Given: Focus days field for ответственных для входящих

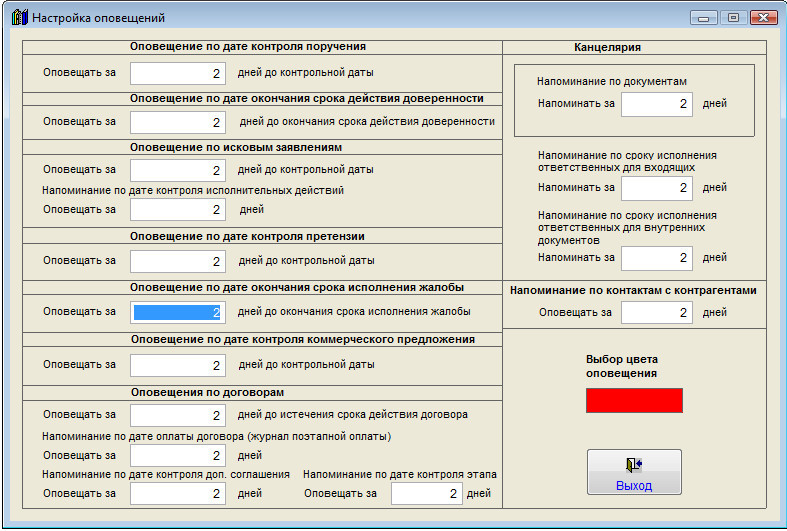Looking at the screenshot, I should 657,188.
